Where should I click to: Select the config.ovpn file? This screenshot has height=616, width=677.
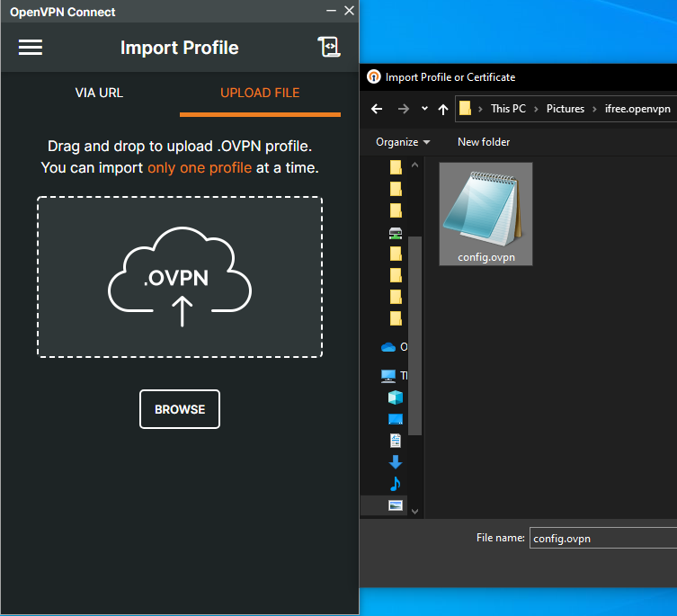pos(485,214)
